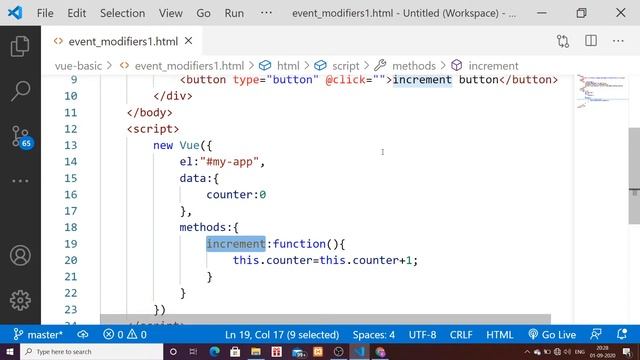Image resolution: width=640 pixels, height=360 pixels.
Task: Click script breadcrumb symbol
Action: tap(345, 66)
